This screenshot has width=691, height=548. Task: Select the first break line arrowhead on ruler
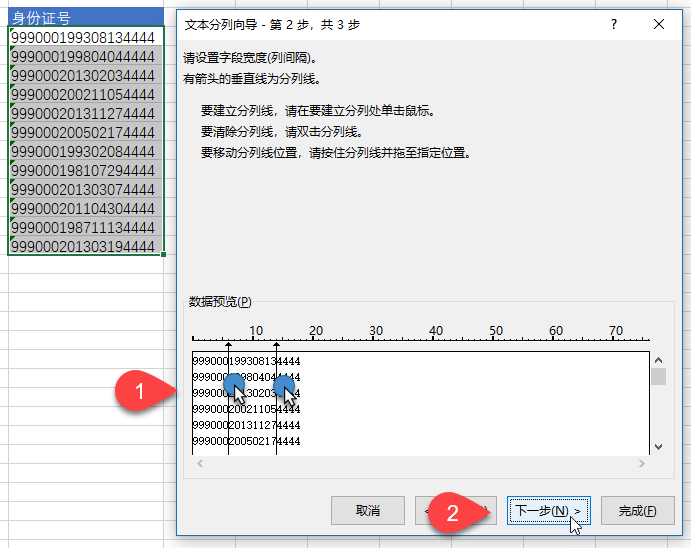pos(228,345)
